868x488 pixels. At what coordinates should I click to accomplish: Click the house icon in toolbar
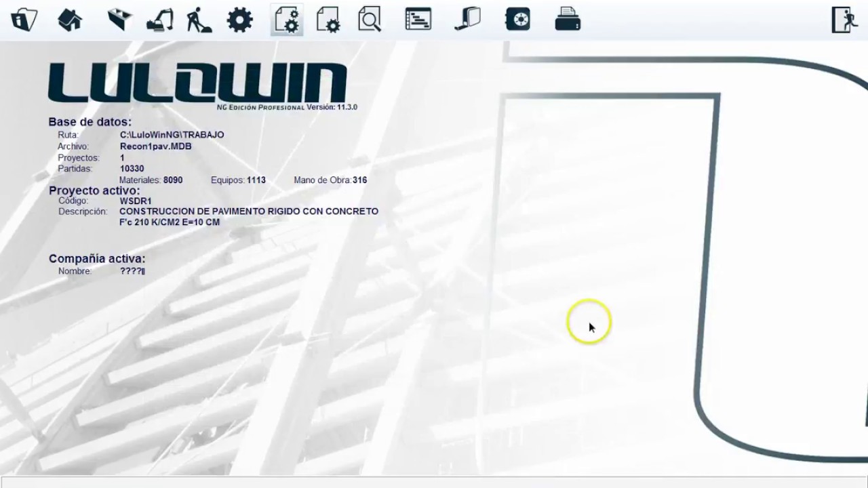[71, 20]
